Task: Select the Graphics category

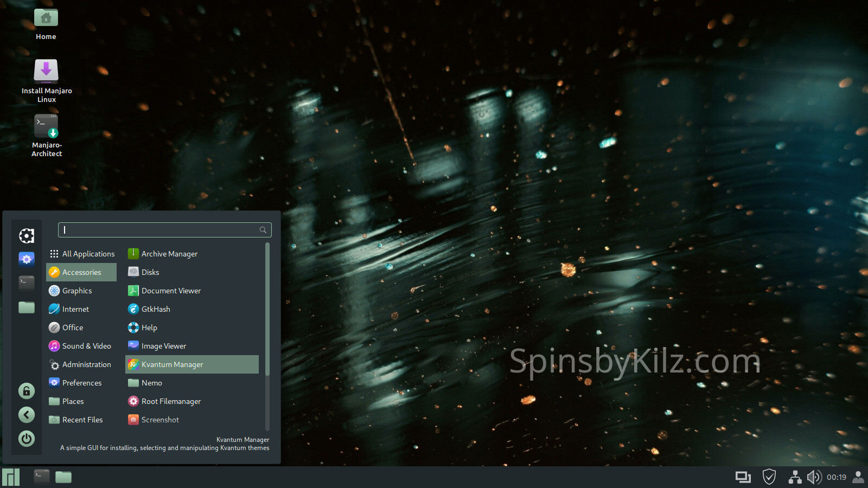Action: [x=77, y=291]
